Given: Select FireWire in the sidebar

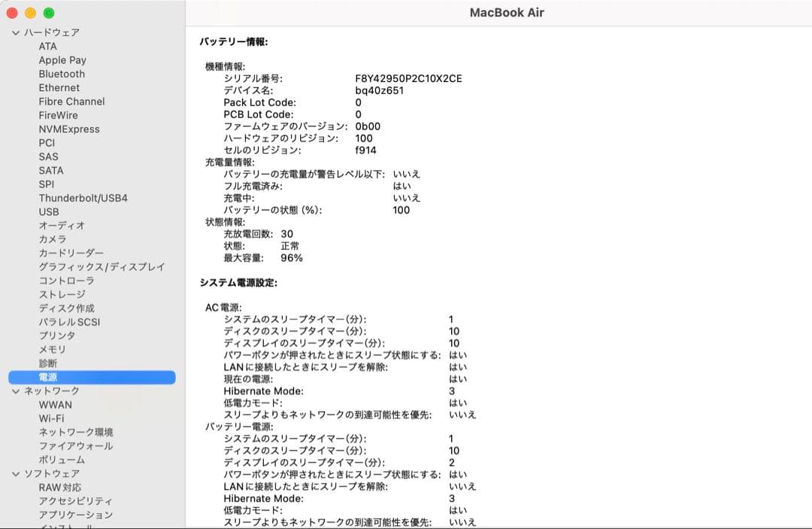Looking at the screenshot, I should (58, 115).
